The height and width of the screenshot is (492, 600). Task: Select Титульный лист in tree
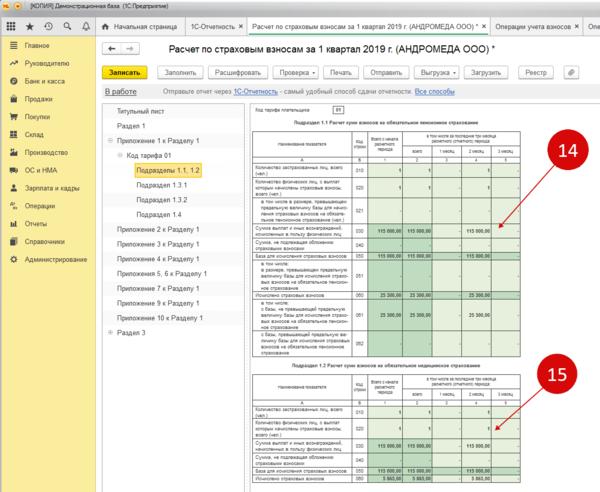pyautogui.click(x=140, y=111)
